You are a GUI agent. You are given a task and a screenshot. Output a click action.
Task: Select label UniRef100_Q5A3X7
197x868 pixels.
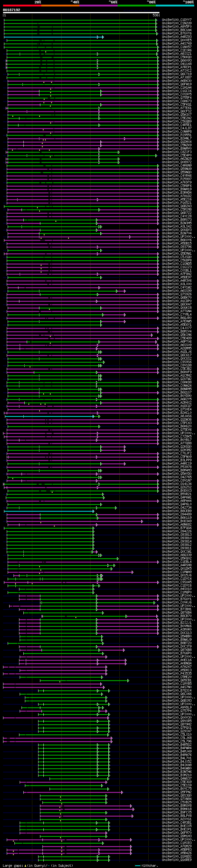click(x=176, y=115)
